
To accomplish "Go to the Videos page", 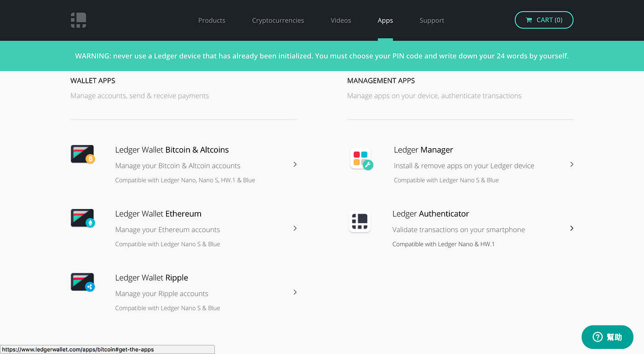I will point(341,20).
